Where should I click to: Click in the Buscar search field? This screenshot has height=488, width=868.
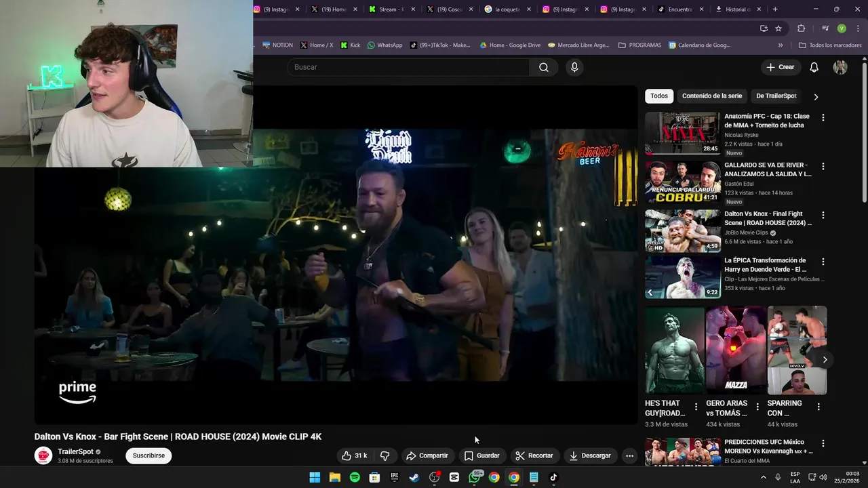408,67
